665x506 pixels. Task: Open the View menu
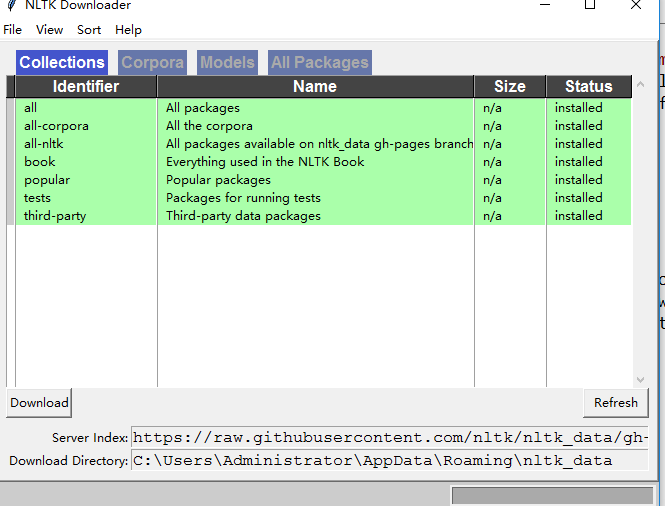click(49, 30)
